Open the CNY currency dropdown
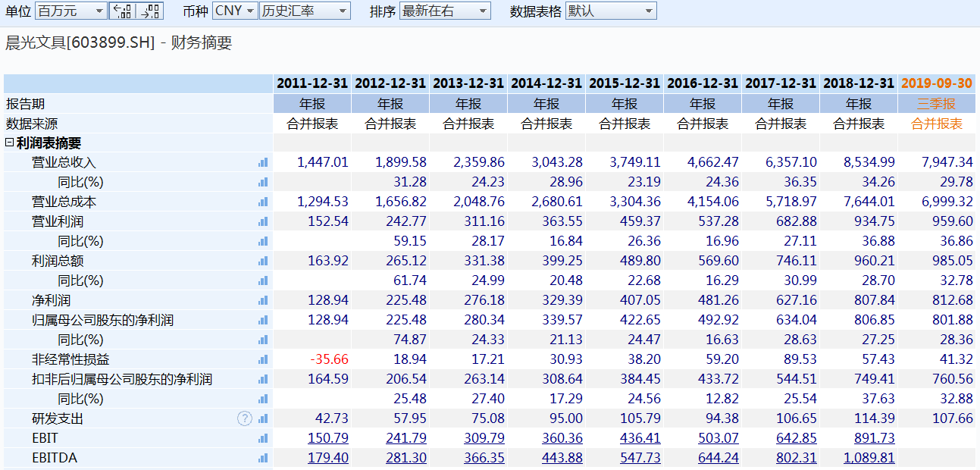The height and width of the screenshot is (470, 980). pyautogui.click(x=235, y=11)
